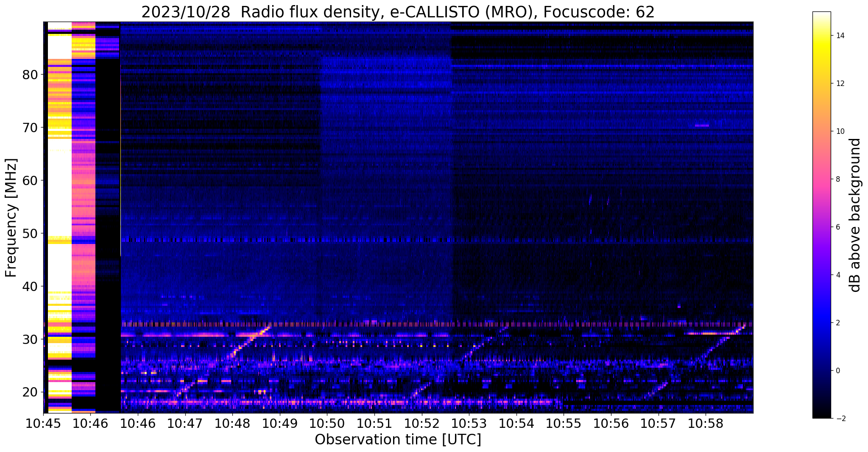
Task: Click the 80 MHz frequency tick label
Action: tap(30, 75)
